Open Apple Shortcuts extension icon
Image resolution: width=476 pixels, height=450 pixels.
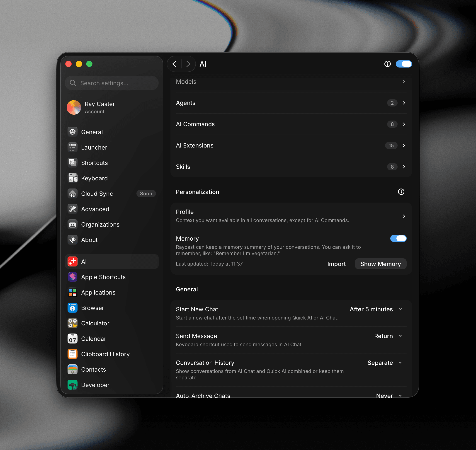[x=73, y=277]
